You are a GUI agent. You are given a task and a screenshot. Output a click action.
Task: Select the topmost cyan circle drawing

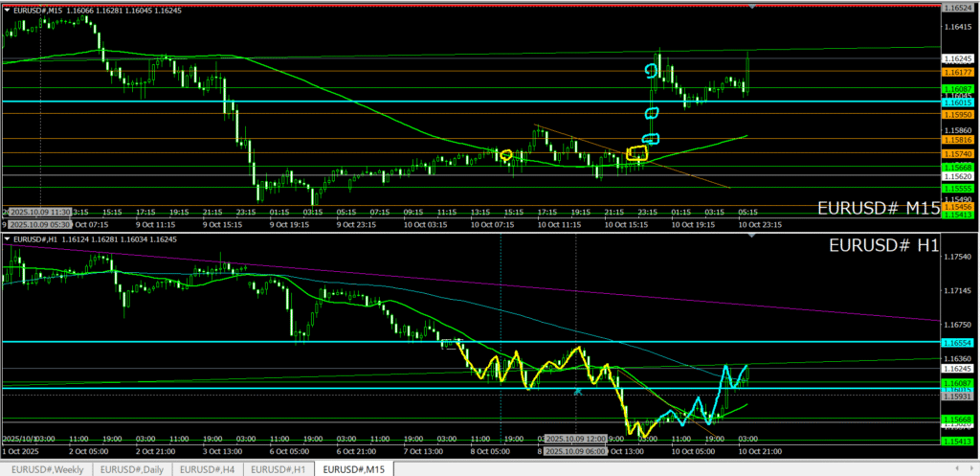(652, 71)
